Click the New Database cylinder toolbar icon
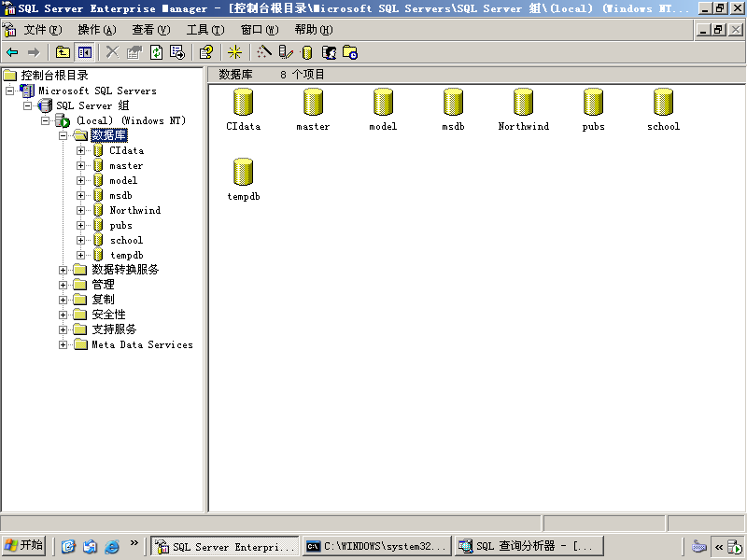This screenshot has width=747, height=560. coord(307,52)
